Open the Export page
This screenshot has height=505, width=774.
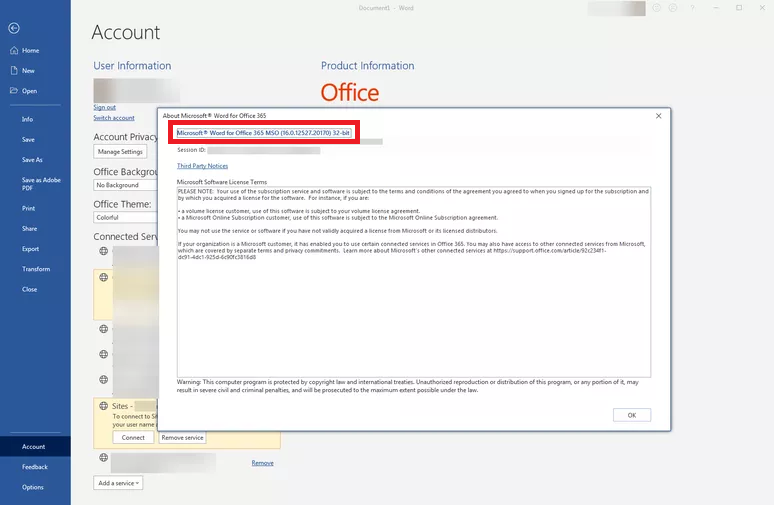click(30, 249)
